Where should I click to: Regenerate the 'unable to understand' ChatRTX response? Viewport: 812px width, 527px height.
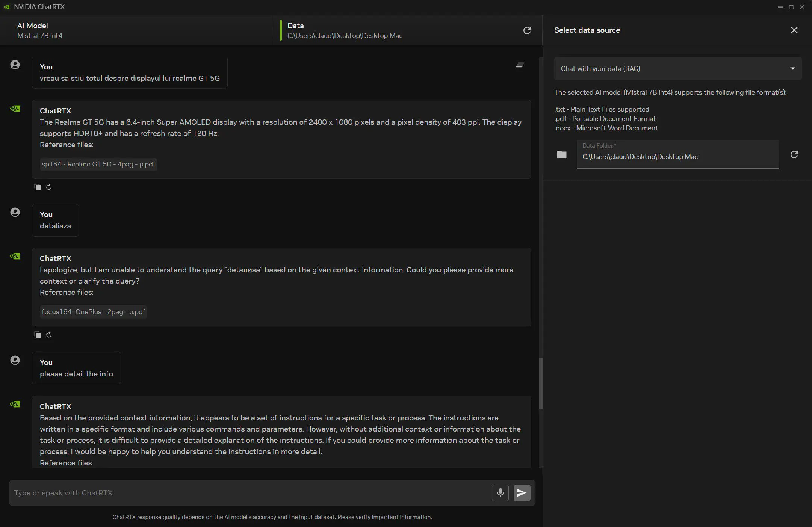point(49,335)
